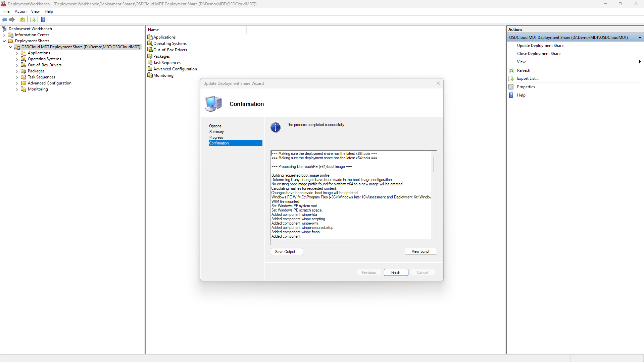Screen dimensions: 644x362
Task: Open the Action menu
Action: (x=20, y=11)
